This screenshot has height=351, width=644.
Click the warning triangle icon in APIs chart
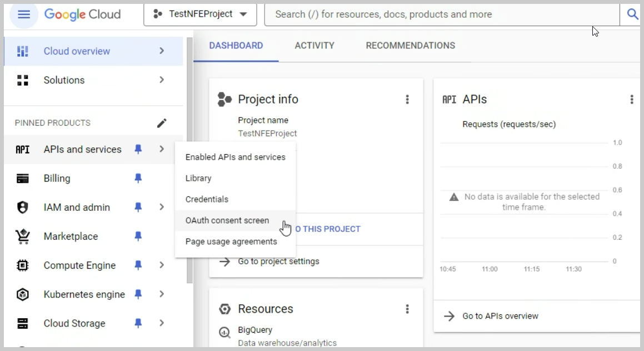click(x=454, y=197)
